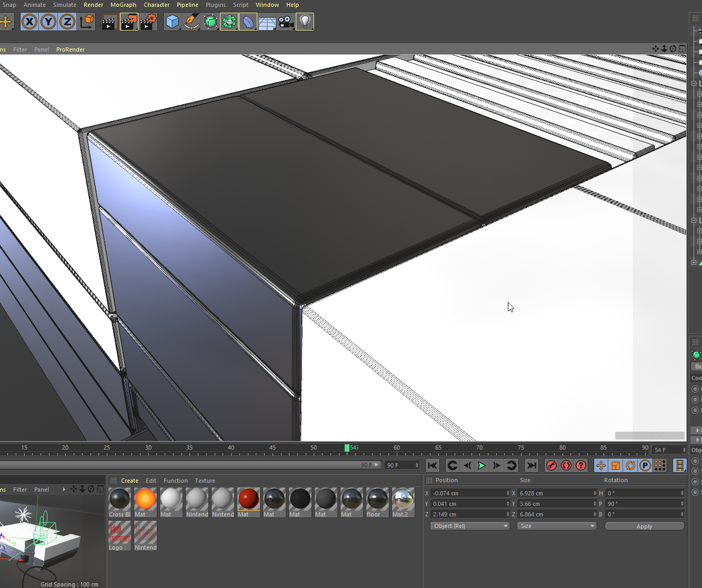Open Object (Rel) coordinate dropdown

tap(470, 526)
